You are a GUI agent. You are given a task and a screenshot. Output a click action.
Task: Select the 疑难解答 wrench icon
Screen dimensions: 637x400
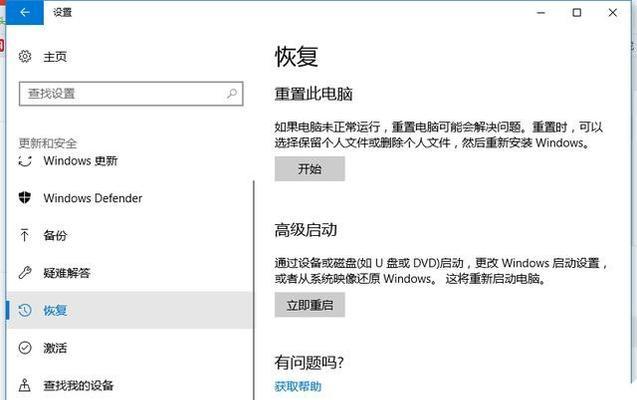pyautogui.click(x=25, y=272)
